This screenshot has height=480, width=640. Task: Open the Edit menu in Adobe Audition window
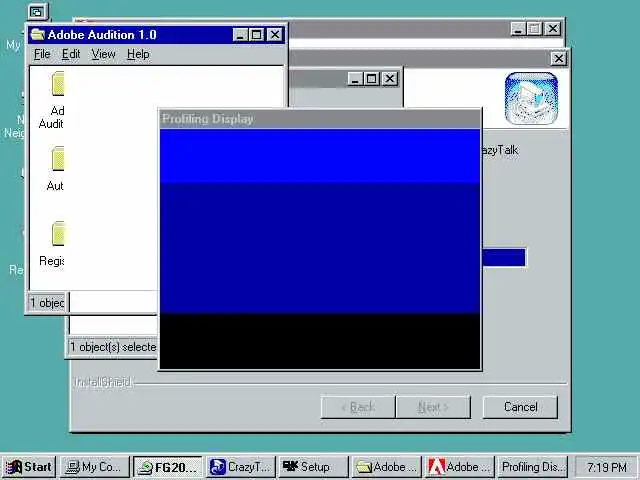pyautogui.click(x=71, y=54)
